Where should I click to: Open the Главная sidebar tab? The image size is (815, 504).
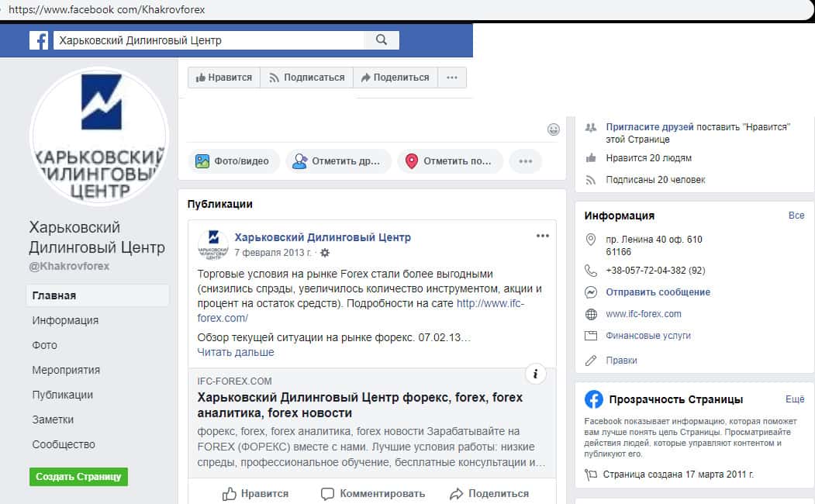click(97, 295)
